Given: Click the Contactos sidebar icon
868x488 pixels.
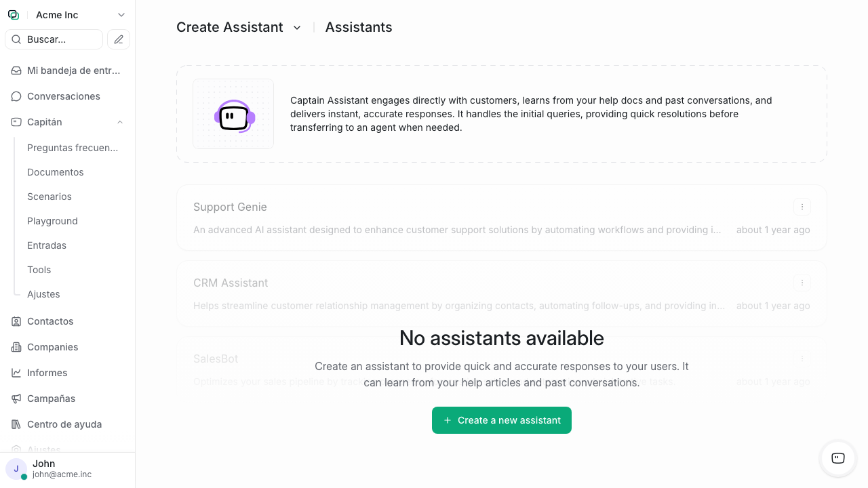Looking at the screenshot, I should coord(16,321).
